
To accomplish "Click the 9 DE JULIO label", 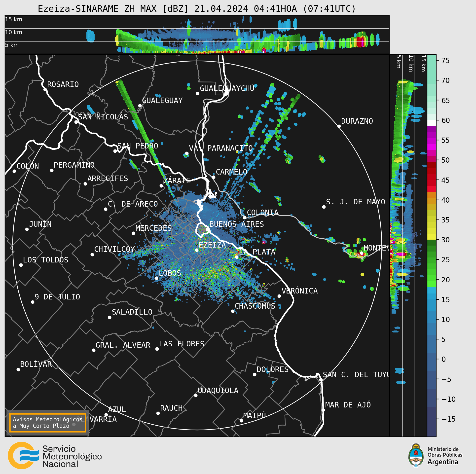I will (x=57, y=297).
